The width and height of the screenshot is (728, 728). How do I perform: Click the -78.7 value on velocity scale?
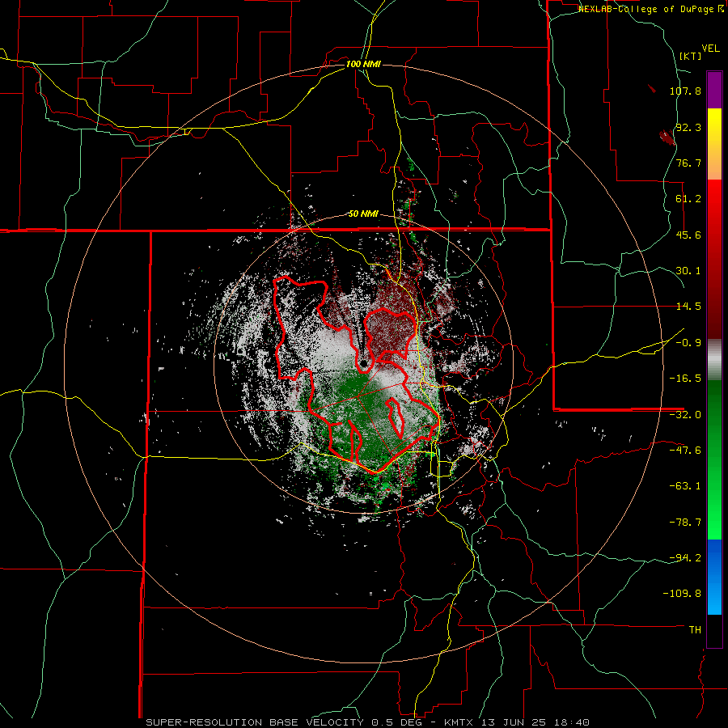[x=685, y=523]
